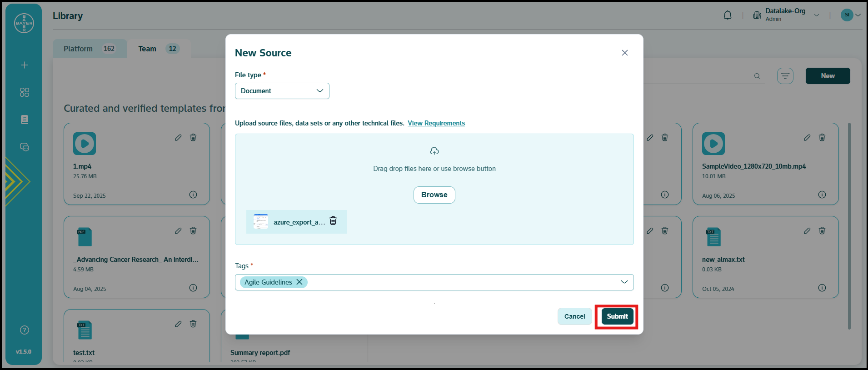This screenshot has width=868, height=370.
Task: Open the apps grid icon in sidebar
Action: pos(25,92)
